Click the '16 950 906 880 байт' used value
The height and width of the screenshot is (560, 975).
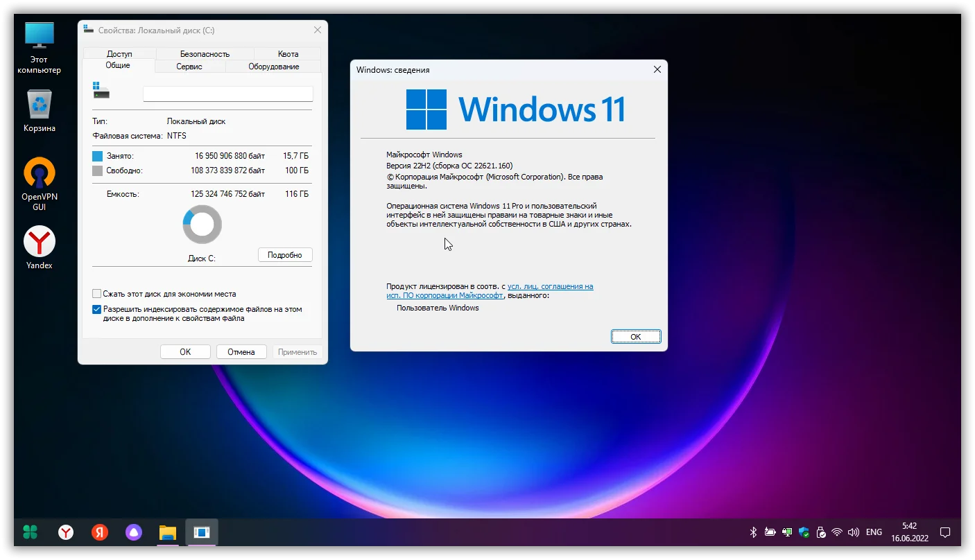(x=230, y=156)
